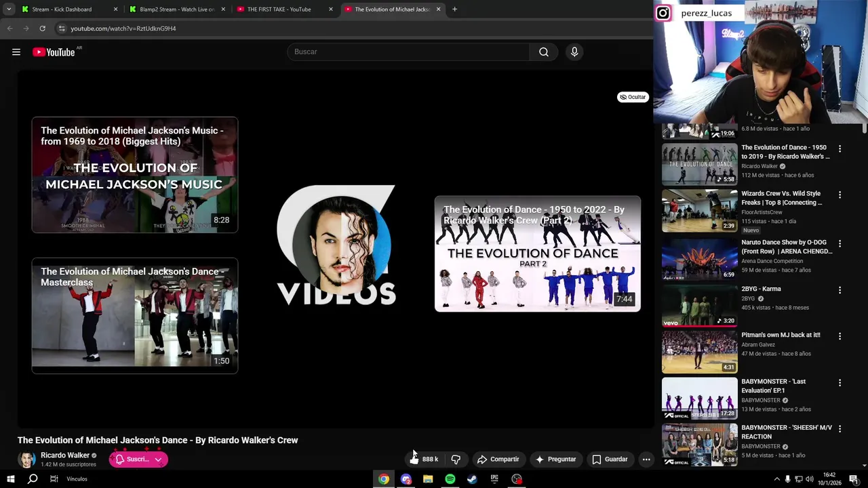Save video with Guardar
The image size is (868, 488).
point(610,459)
